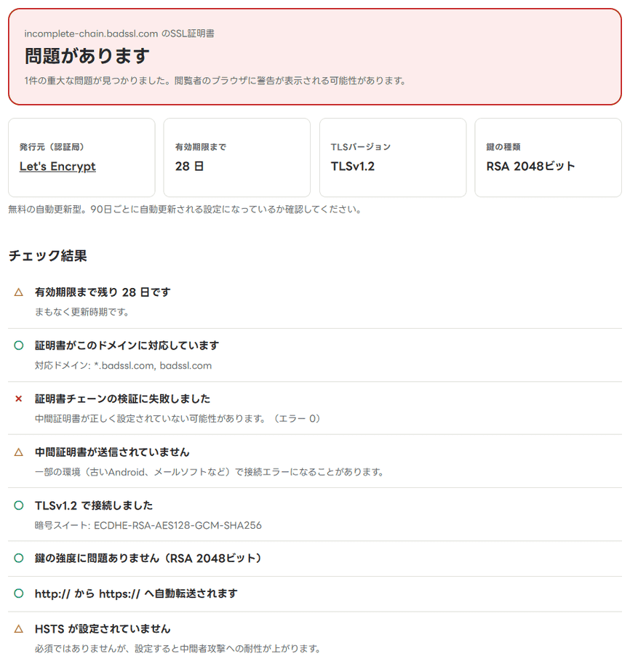Click green circle beside key strength result
Viewport: 630px width, 672px height.
[18, 558]
